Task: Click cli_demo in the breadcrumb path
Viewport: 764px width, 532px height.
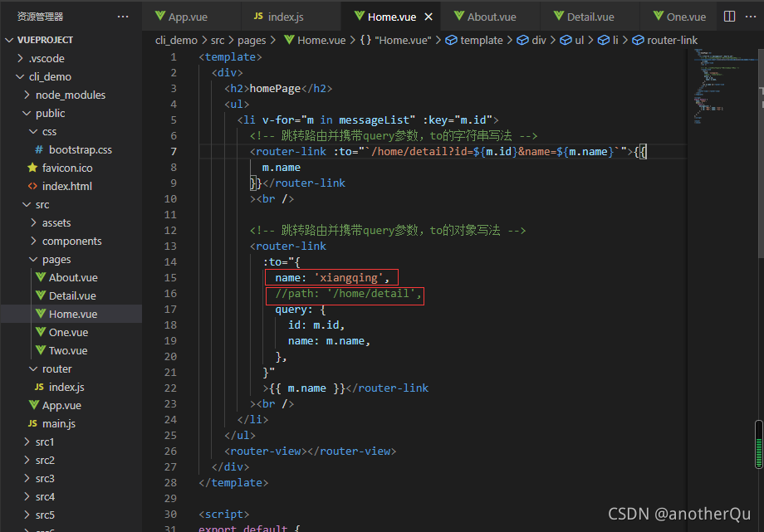Action: coord(176,40)
